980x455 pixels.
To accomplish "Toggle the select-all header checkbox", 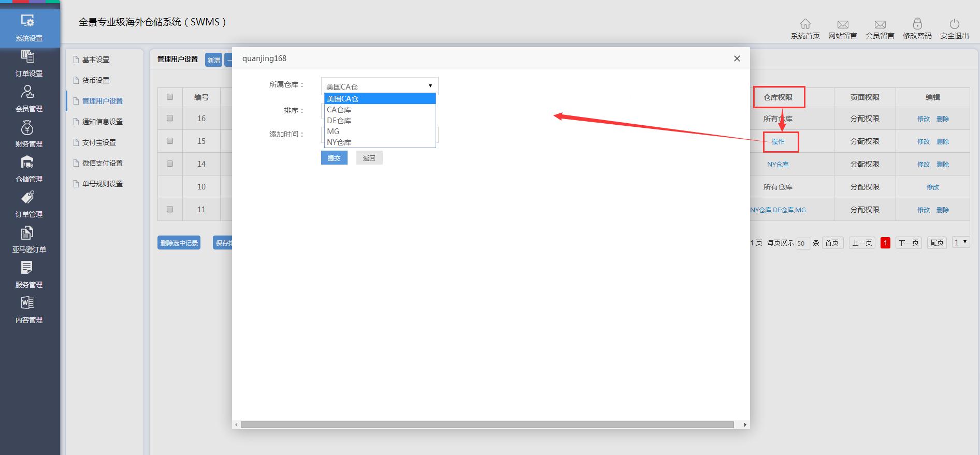I will pos(170,97).
